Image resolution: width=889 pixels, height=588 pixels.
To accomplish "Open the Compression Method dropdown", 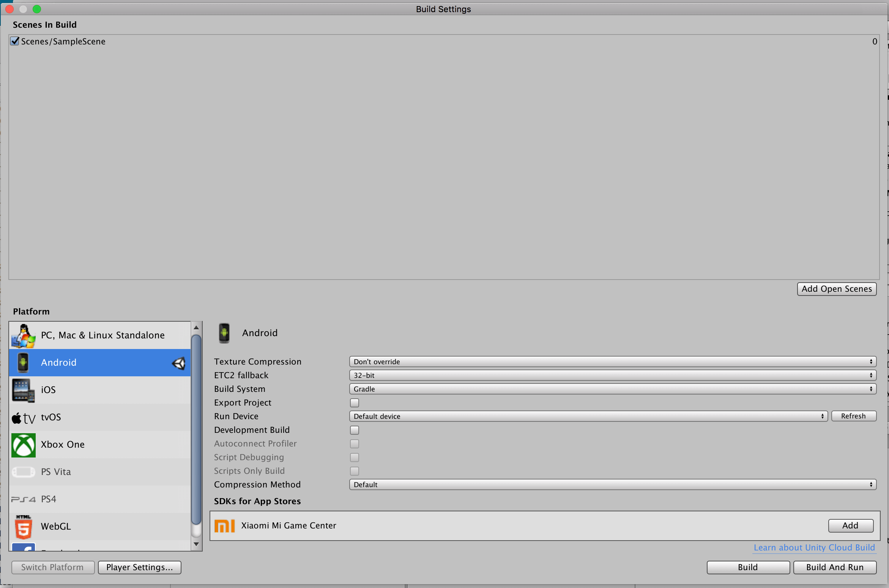I will (612, 484).
